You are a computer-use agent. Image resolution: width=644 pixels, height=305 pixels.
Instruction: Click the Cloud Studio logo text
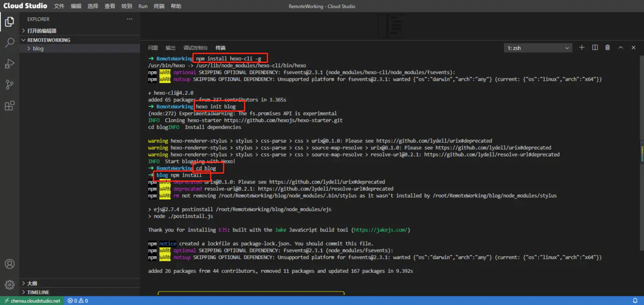point(25,6)
